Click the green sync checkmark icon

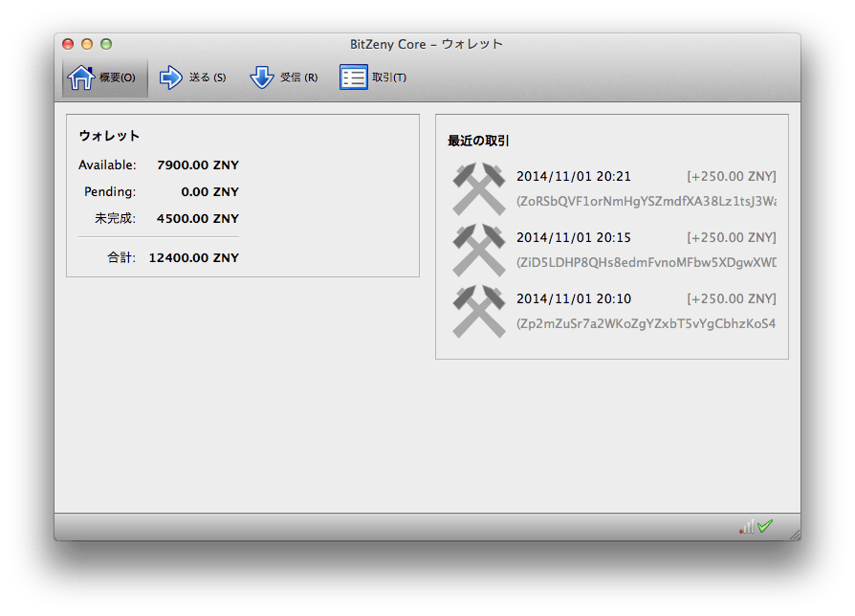765,526
